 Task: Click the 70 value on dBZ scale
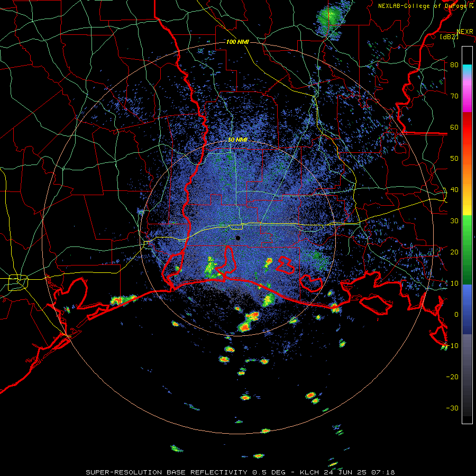454,96
